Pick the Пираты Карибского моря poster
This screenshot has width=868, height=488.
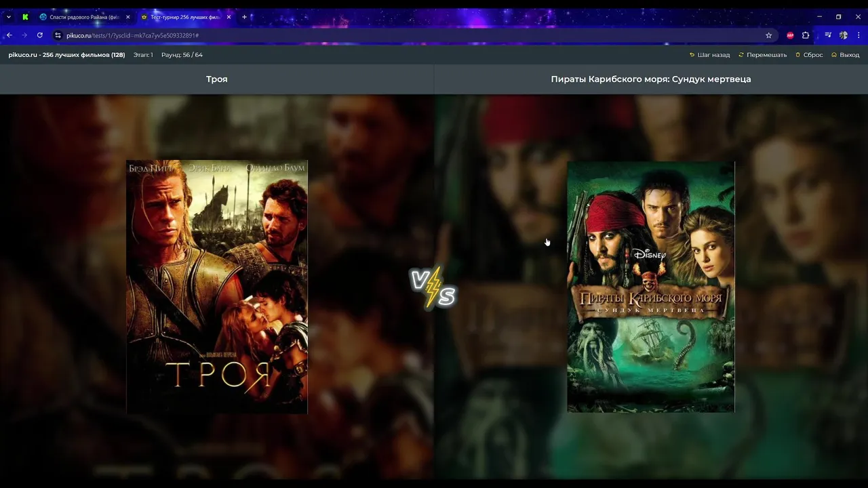coord(651,287)
